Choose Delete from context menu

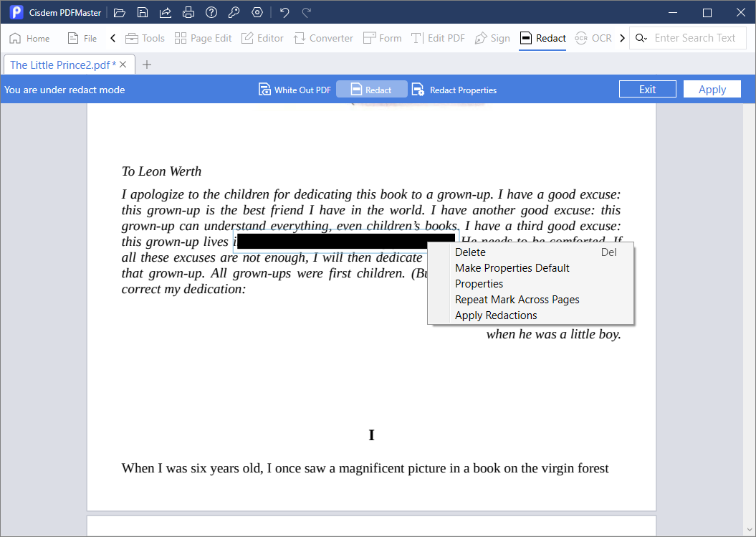[x=530, y=252]
